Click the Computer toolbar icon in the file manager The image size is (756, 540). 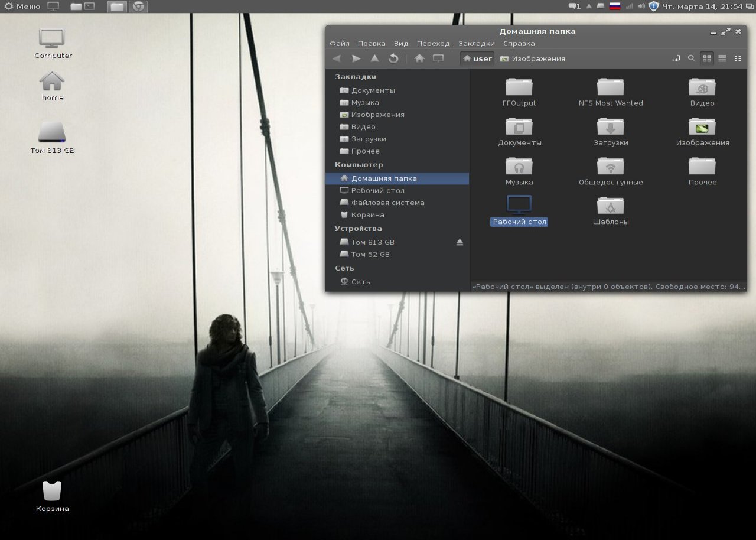(438, 58)
